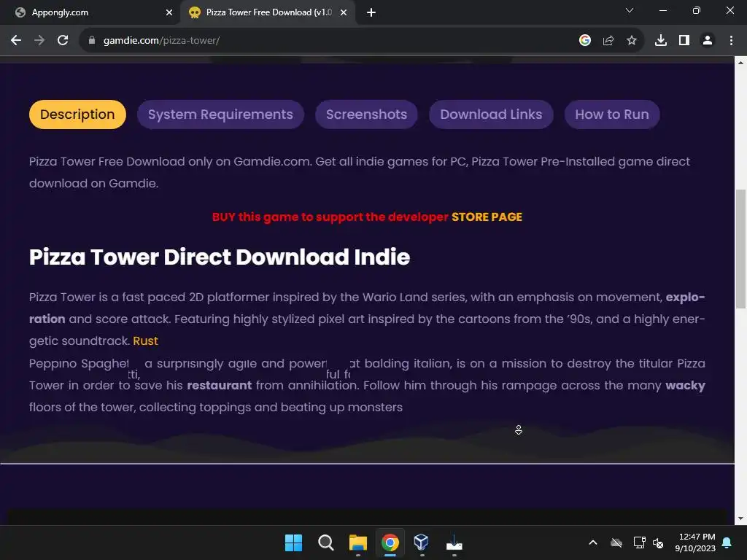Image resolution: width=747 pixels, height=560 pixels.
Task: Open VirtualBox cube taskbar icon
Action: 422,542
